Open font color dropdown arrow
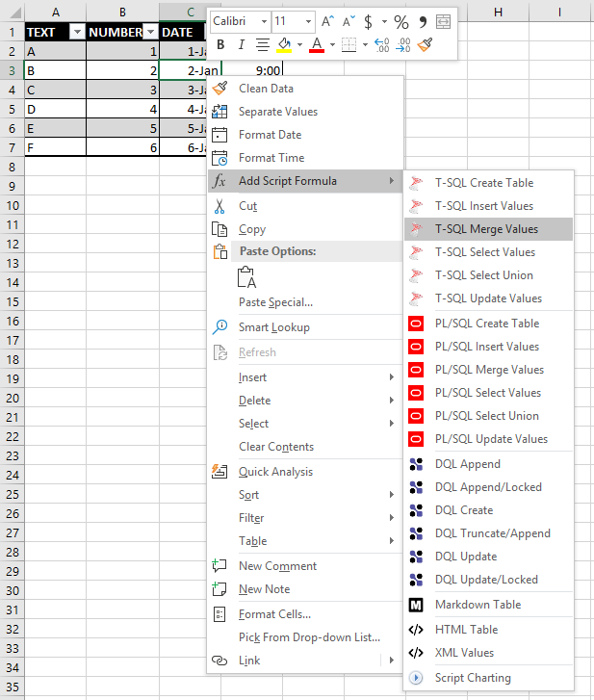This screenshot has width=594, height=700. [332, 44]
